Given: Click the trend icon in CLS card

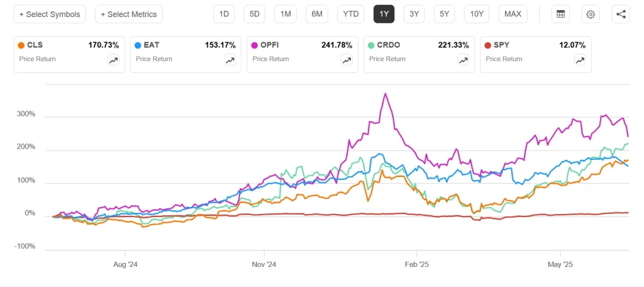Looking at the screenshot, I should [113, 60].
